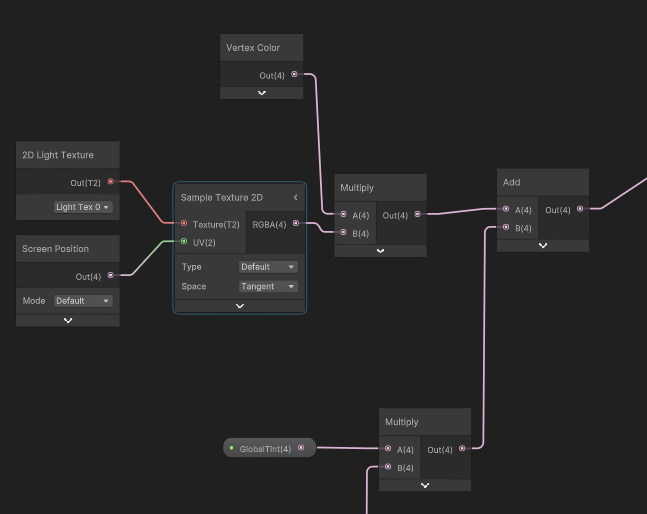Select the 2D Light Texture node title
This screenshot has width=647, height=514.
(58, 155)
